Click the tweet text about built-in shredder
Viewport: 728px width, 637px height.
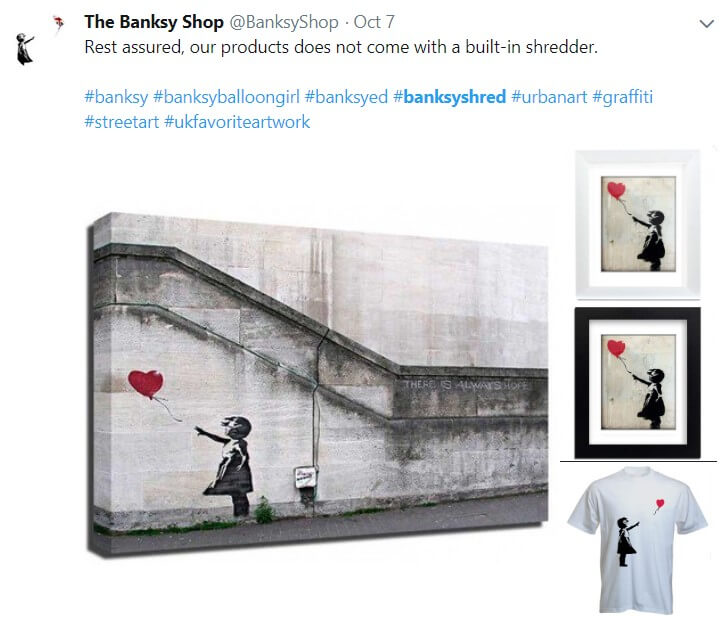[341, 47]
